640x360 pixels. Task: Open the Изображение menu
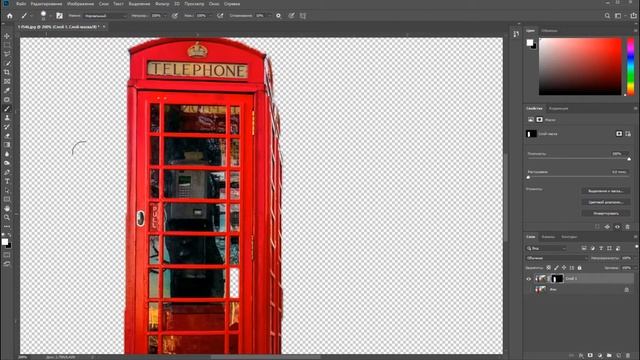point(80,4)
